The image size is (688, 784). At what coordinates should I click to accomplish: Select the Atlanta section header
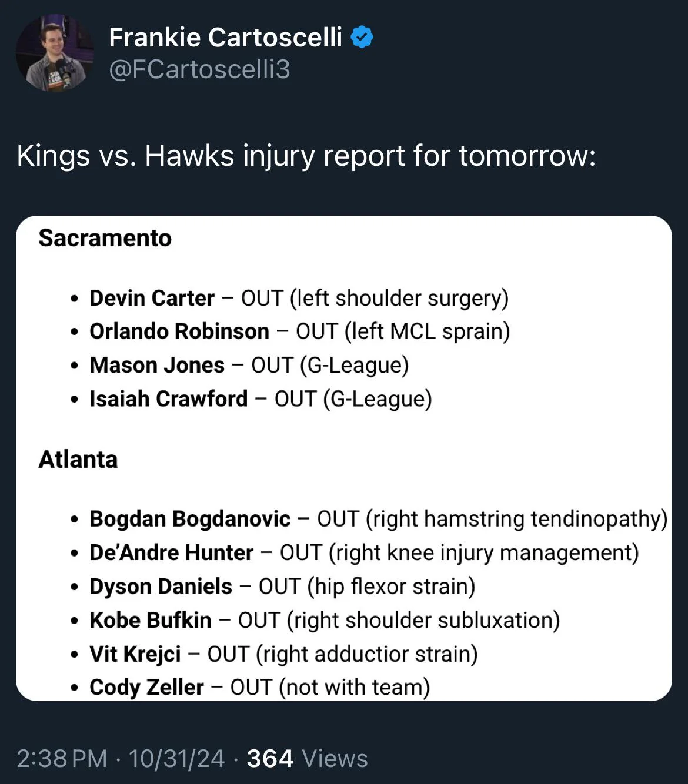tap(79, 460)
